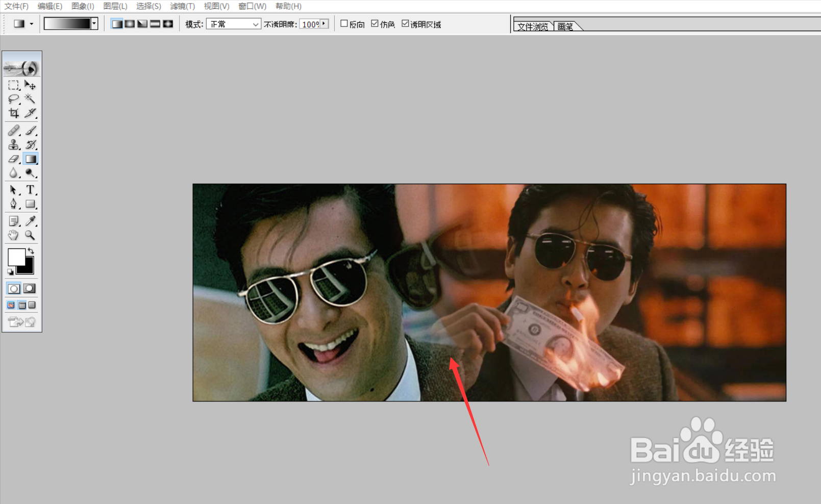Click the opacity value field
Image resolution: width=821 pixels, height=504 pixels.
310,24
